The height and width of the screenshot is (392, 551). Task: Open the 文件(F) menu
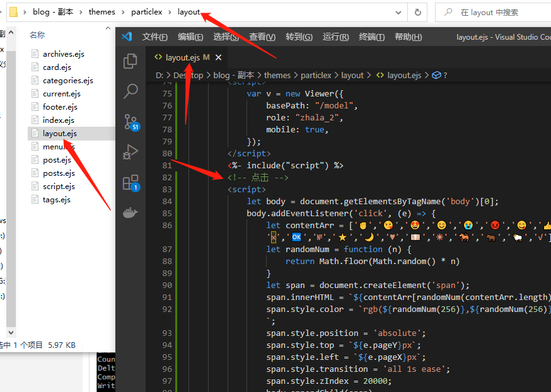coord(154,37)
